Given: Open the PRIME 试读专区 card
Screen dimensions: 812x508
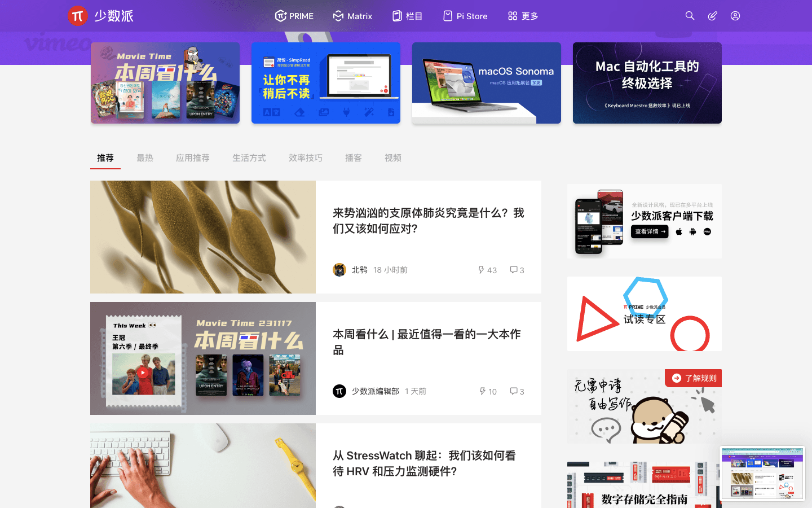Looking at the screenshot, I should click(x=645, y=314).
